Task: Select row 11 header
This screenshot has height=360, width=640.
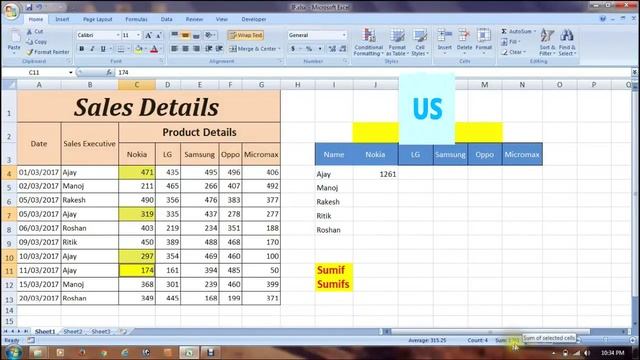Action: (9, 270)
